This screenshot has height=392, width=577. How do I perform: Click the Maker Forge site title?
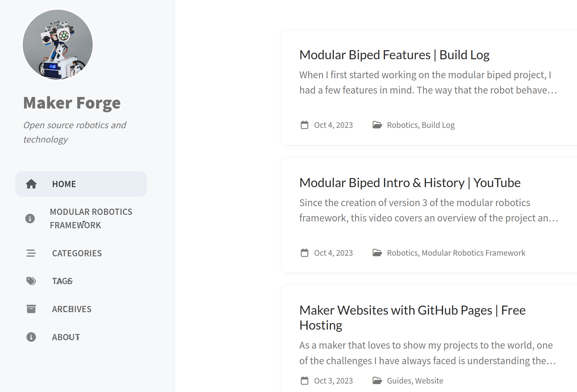pyautogui.click(x=72, y=103)
